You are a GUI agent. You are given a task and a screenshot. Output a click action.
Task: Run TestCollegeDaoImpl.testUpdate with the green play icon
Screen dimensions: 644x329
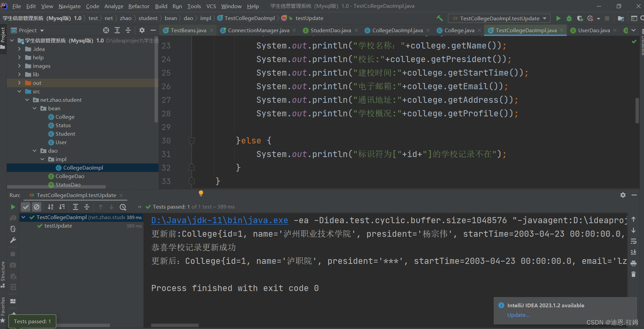click(558, 18)
